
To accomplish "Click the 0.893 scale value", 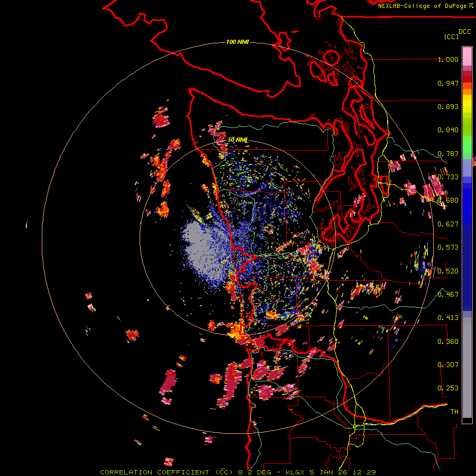I will [x=448, y=106].
